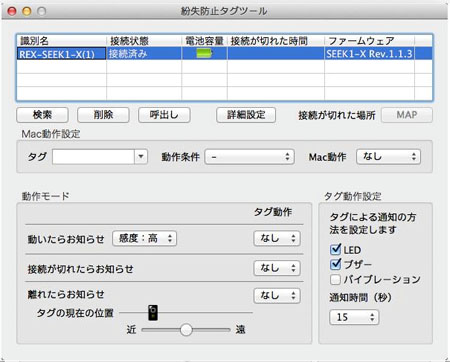Screen dimensions: 450x362
Task: Open tag action dropdown for 接続が切れたらお知らせ
Action: [277, 268]
